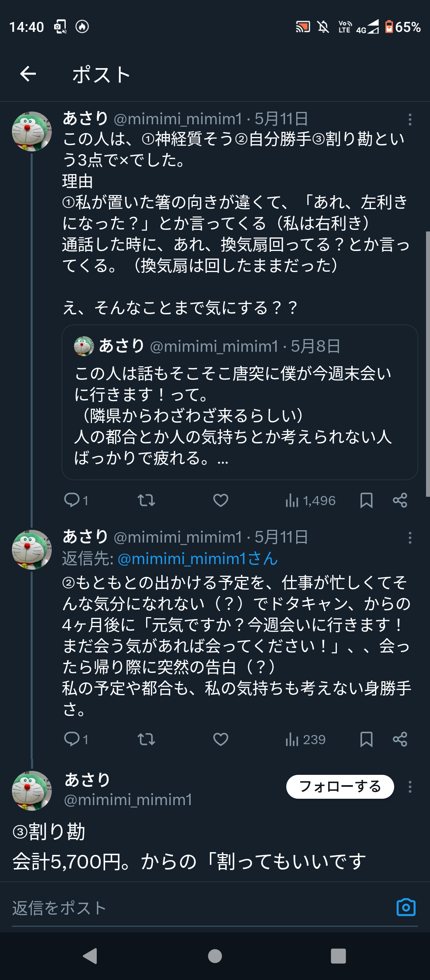The width and height of the screenshot is (430, 980).
Task: Repost the second post reply
Action: point(146,739)
